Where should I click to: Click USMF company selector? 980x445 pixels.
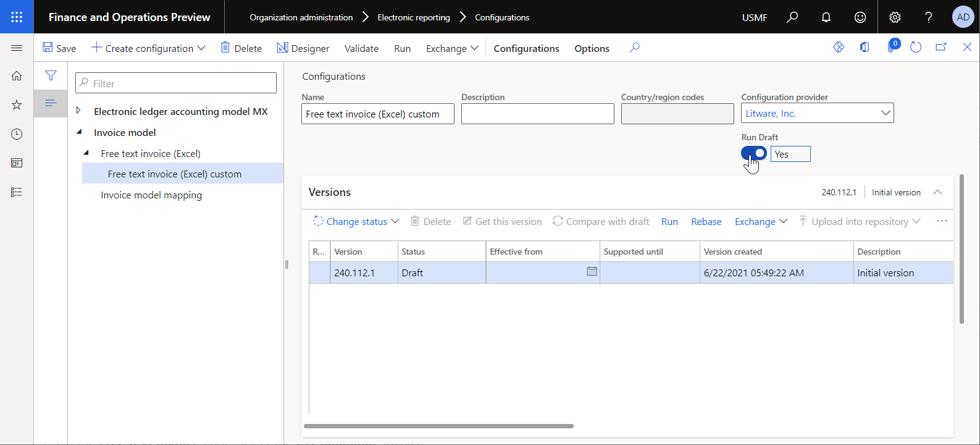point(755,17)
